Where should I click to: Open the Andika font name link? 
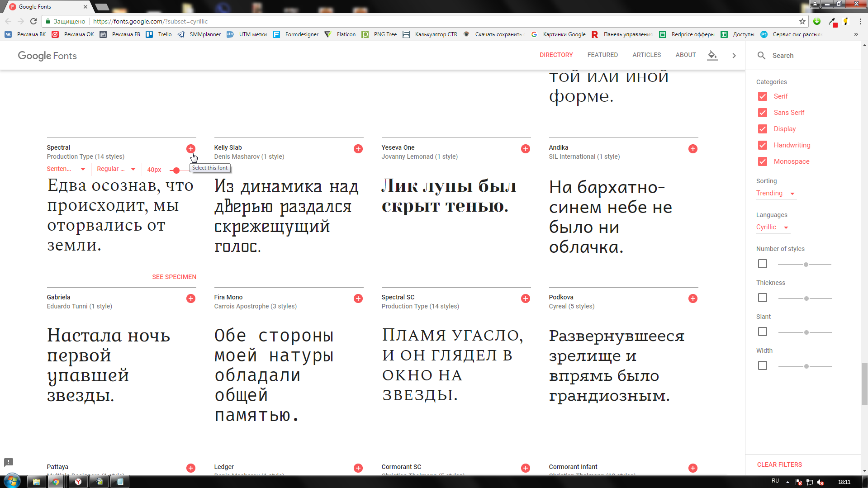click(558, 147)
